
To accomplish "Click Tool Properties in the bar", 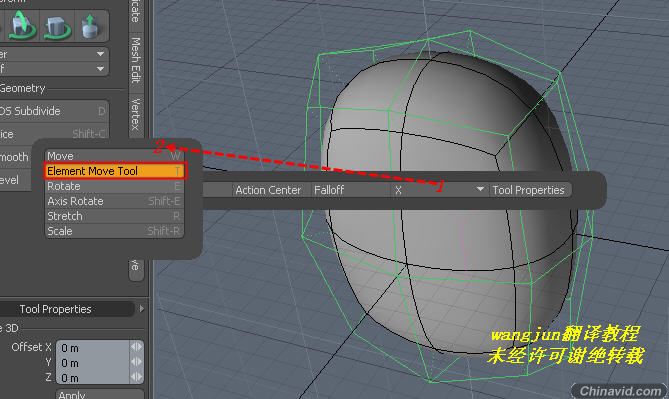I will click(529, 190).
